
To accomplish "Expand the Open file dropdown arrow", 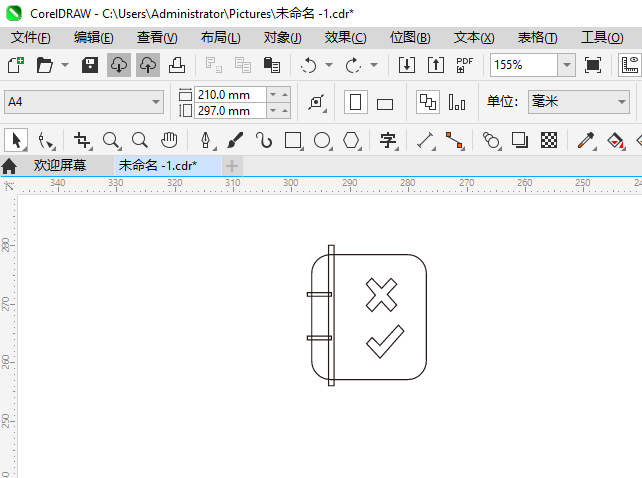I will pos(65,65).
